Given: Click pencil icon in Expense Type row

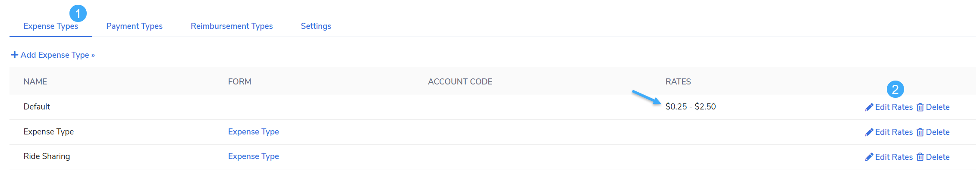Looking at the screenshot, I should tap(869, 132).
